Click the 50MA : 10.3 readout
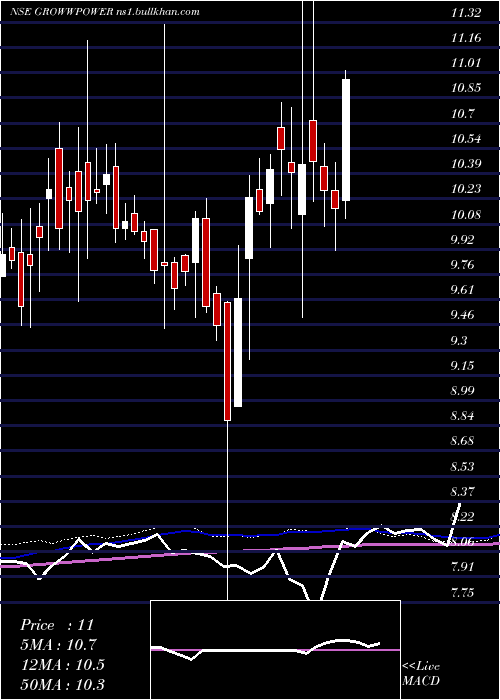 click(x=62, y=684)
